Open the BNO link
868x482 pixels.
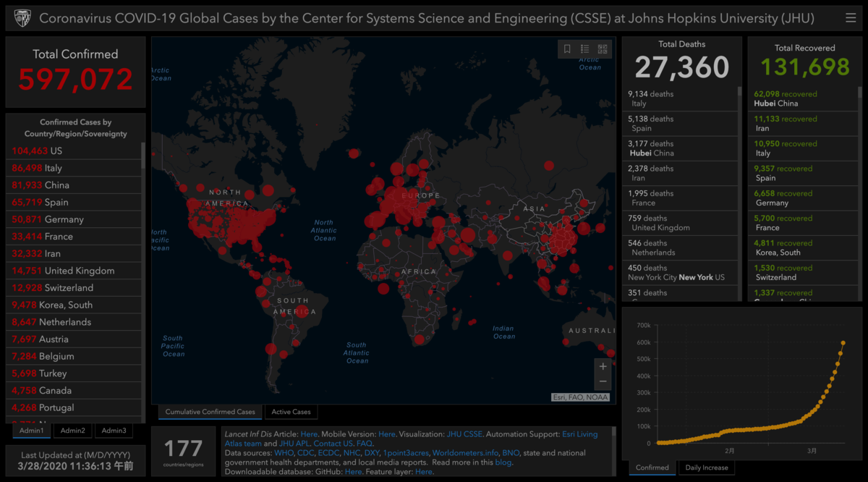click(510, 453)
